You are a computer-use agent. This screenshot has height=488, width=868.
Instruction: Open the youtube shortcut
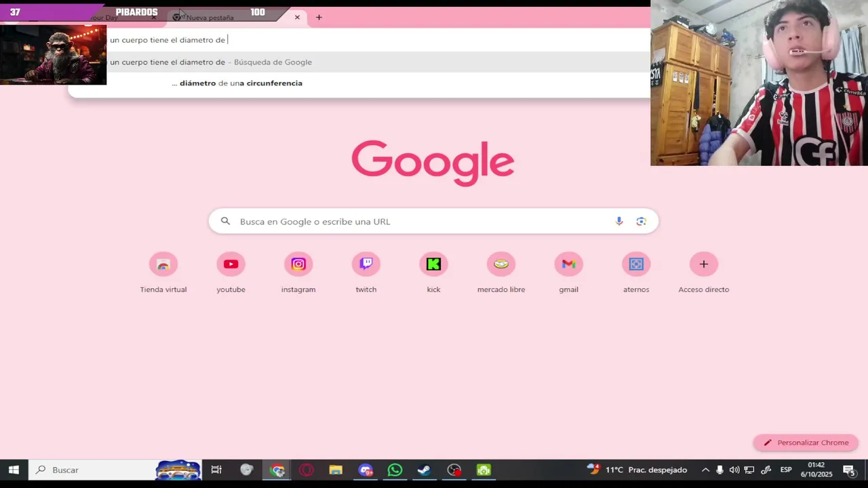point(231,272)
